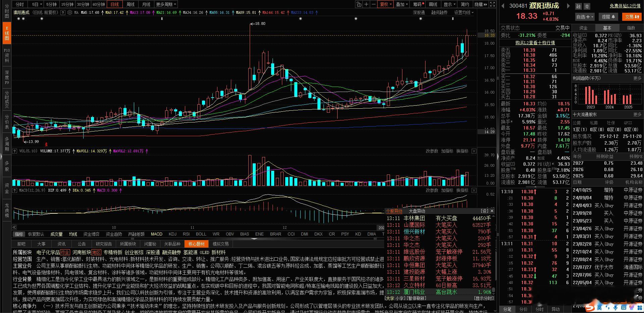This screenshot has height=313, width=644.
Task: Open 分时成交 in the left sidebar
Action: [x=7, y=99]
